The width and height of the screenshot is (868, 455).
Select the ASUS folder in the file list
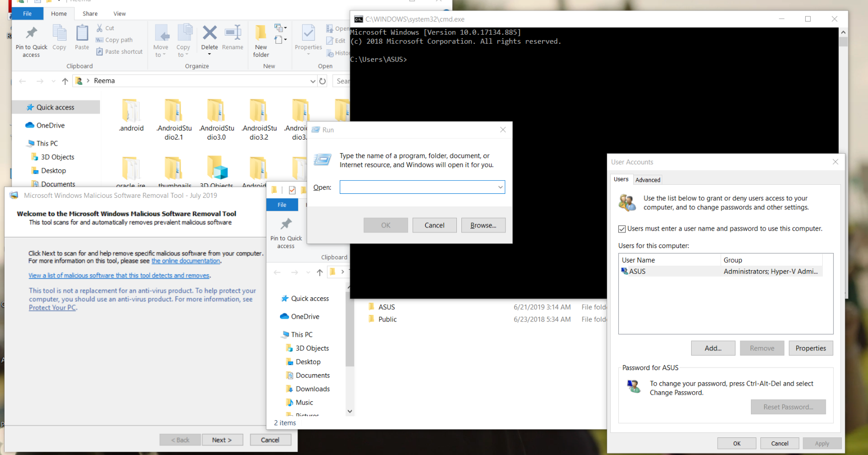tap(386, 307)
